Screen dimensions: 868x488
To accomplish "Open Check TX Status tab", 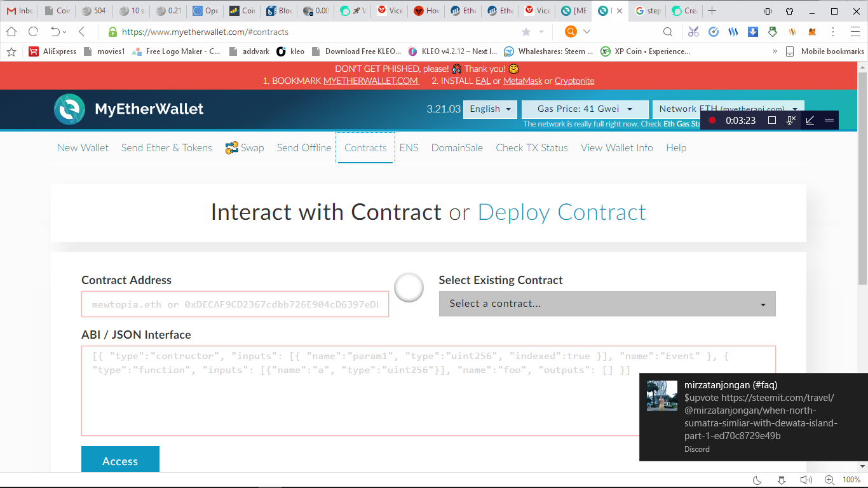I will pos(532,147).
